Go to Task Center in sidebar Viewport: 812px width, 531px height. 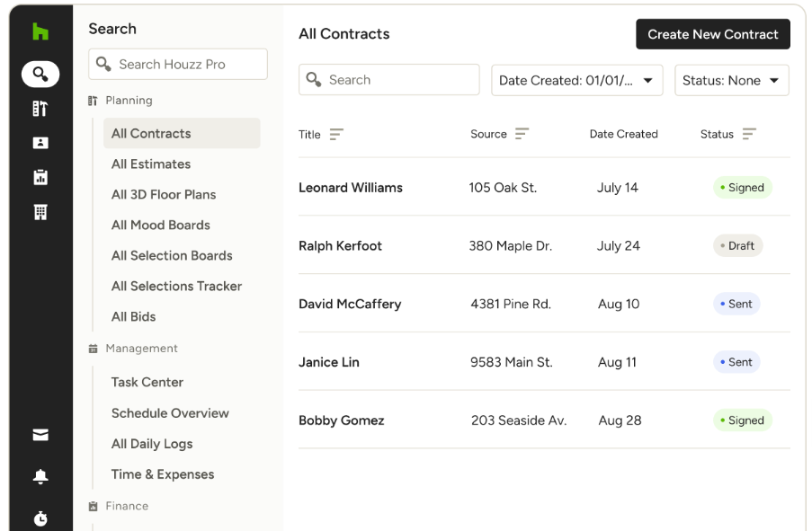click(x=147, y=382)
